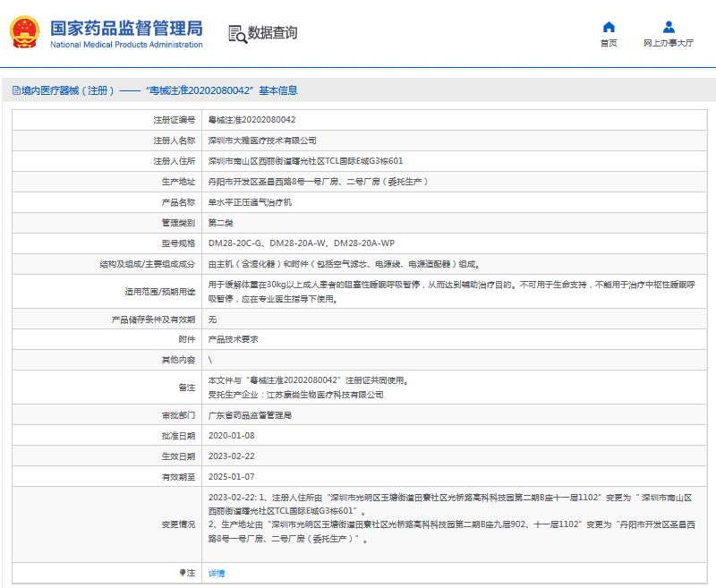
Task: Click National Medical Products Administration text
Action: click(126, 45)
